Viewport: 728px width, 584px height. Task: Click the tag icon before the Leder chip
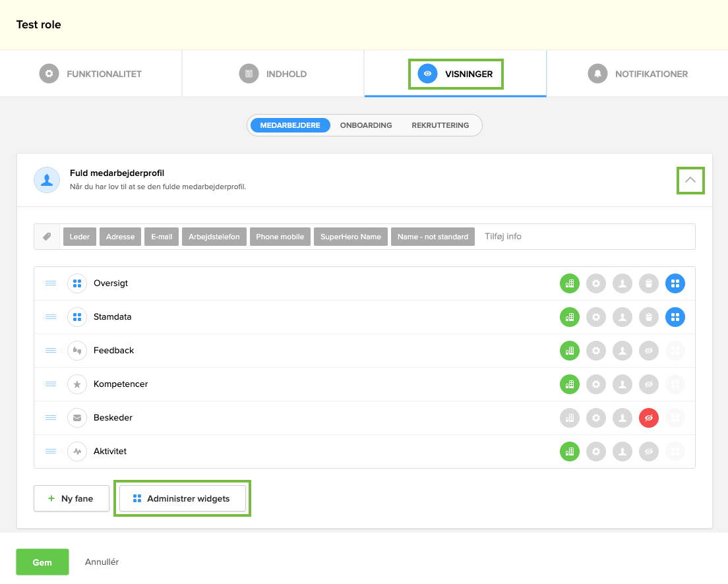tap(47, 237)
